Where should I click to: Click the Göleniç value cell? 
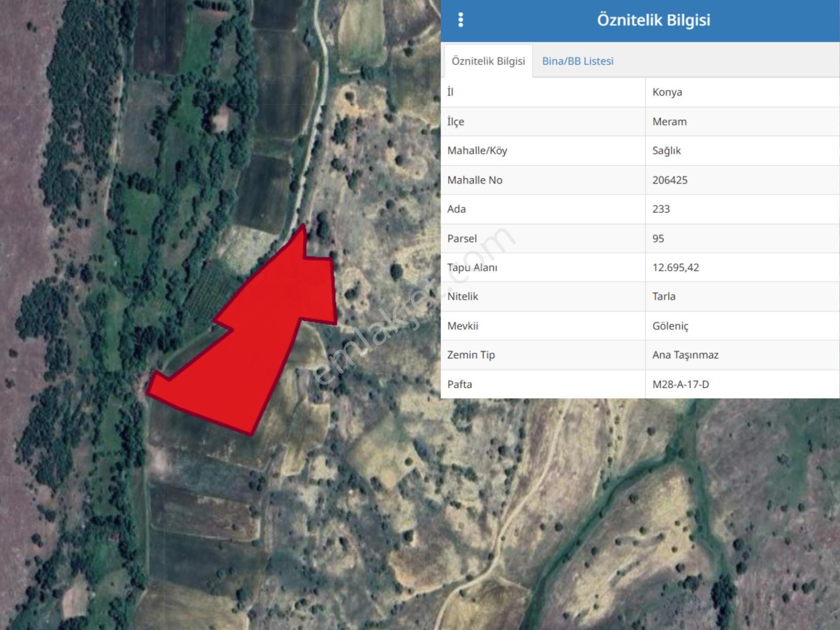(742, 326)
